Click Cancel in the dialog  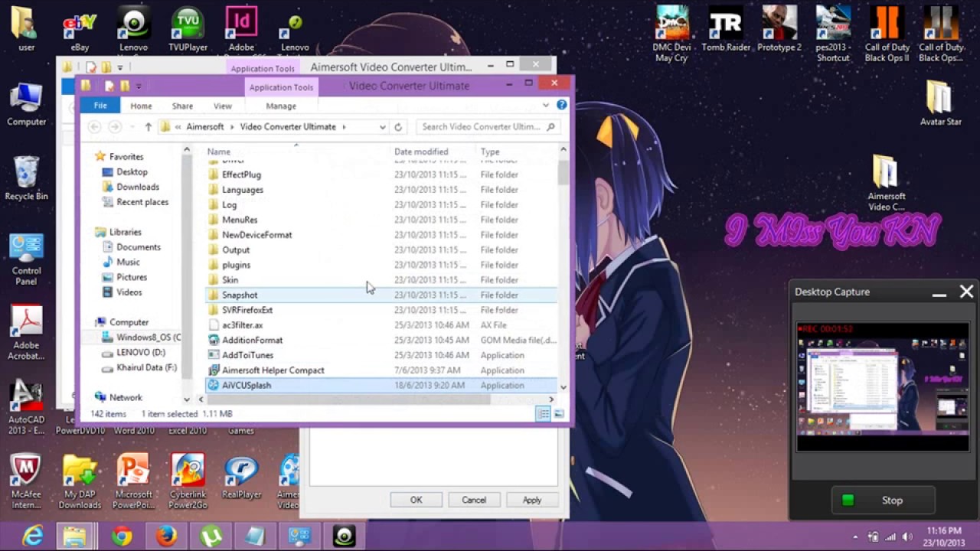coord(474,500)
